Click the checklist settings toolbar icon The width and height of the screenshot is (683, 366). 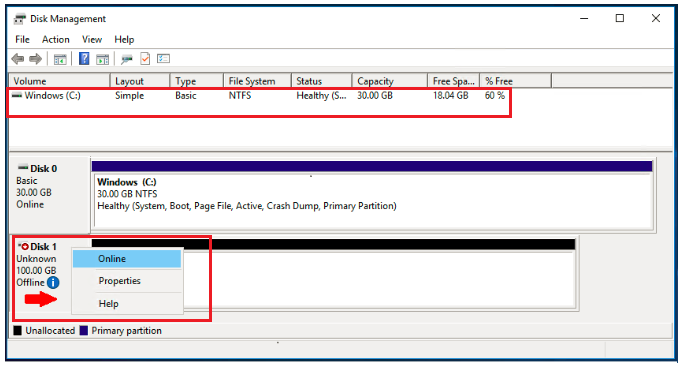[x=163, y=58]
